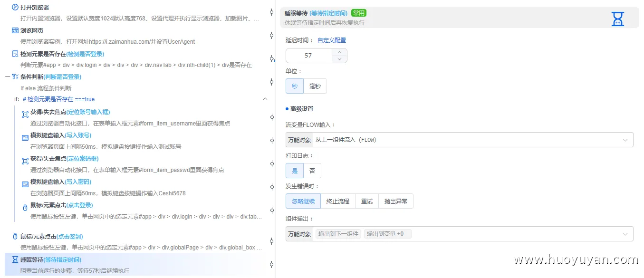Collapse the if branch with the chevron
This screenshot has width=644, height=278.
click(x=265, y=99)
